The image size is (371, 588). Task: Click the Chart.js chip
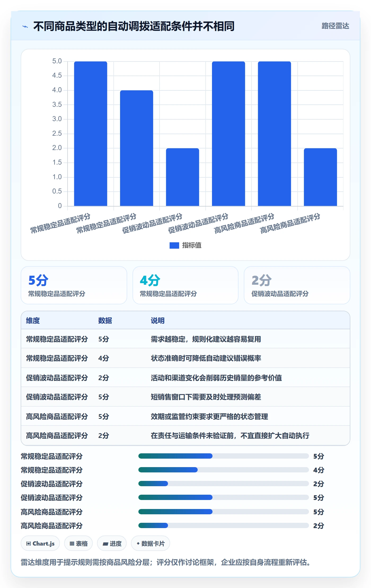pos(40,543)
